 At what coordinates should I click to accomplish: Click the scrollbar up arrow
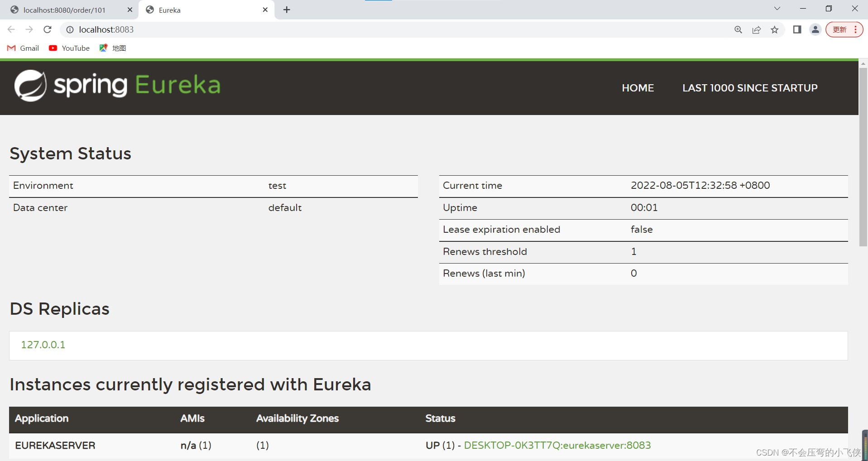(x=863, y=63)
